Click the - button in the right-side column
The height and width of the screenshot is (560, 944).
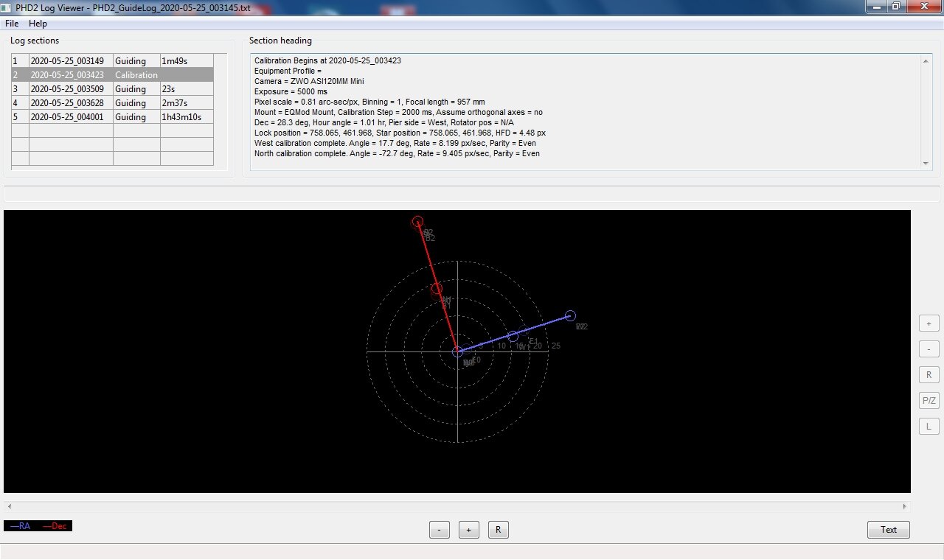click(929, 349)
